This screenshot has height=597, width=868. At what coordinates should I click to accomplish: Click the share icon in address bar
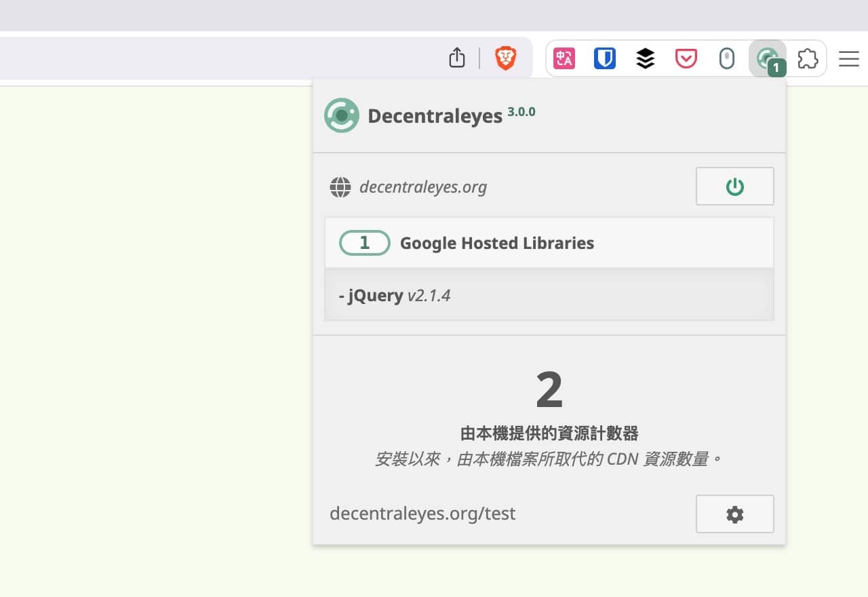(x=457, y=58)
